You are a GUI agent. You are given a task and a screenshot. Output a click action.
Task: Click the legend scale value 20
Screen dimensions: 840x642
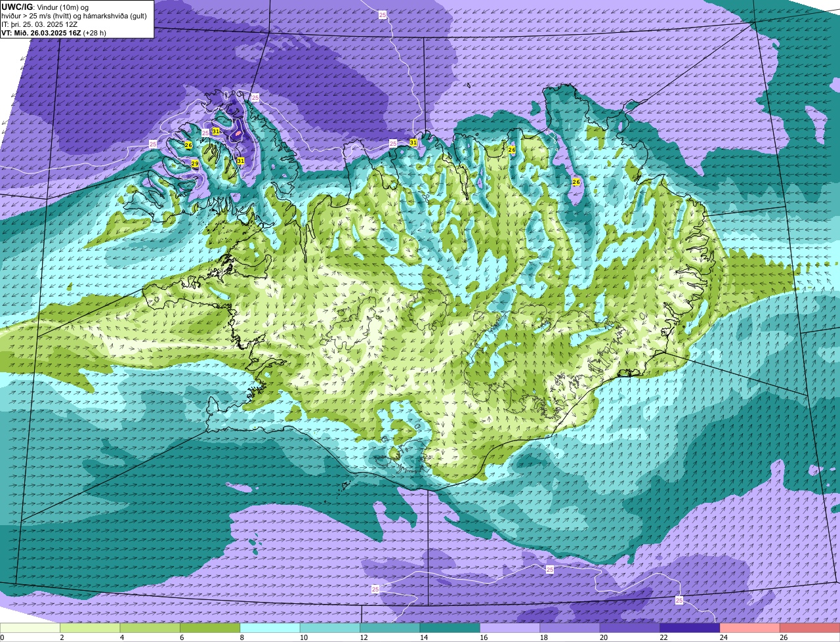(604, 637)
